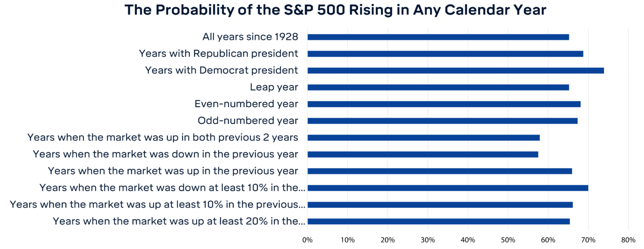Click the 0% axis tick label
This screenshot has height=249, width=644.
tap(307, 240)
